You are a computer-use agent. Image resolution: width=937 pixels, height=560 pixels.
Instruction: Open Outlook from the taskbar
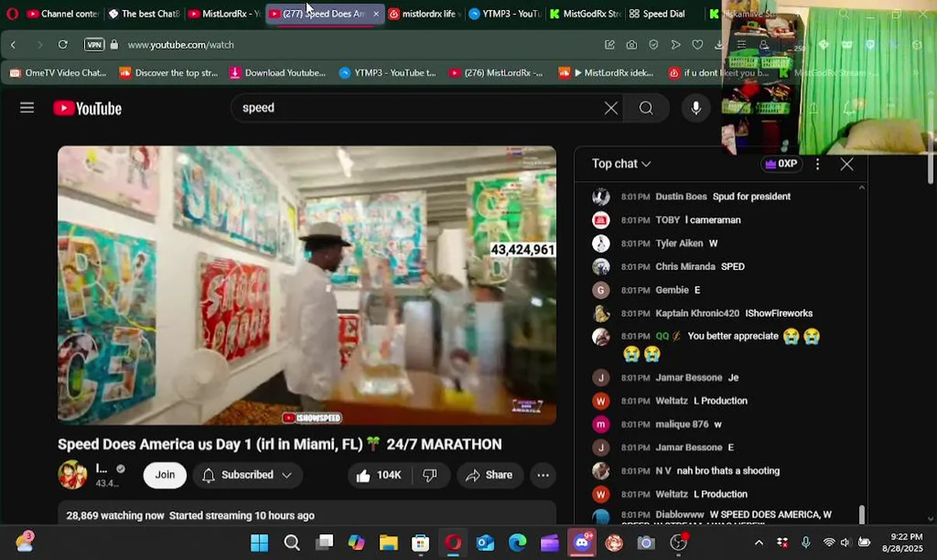(x=485, y=543)
